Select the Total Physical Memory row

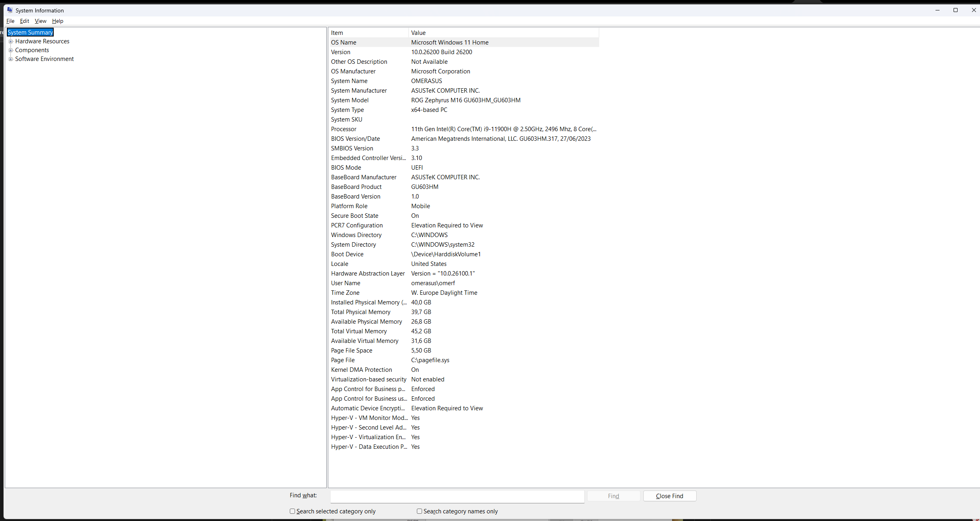click(464, 312)
